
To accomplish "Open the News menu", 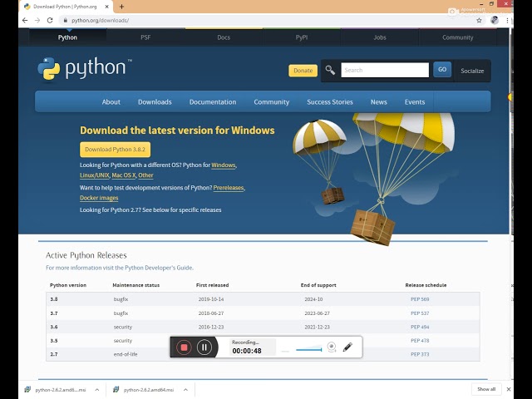I will [379, 101].
